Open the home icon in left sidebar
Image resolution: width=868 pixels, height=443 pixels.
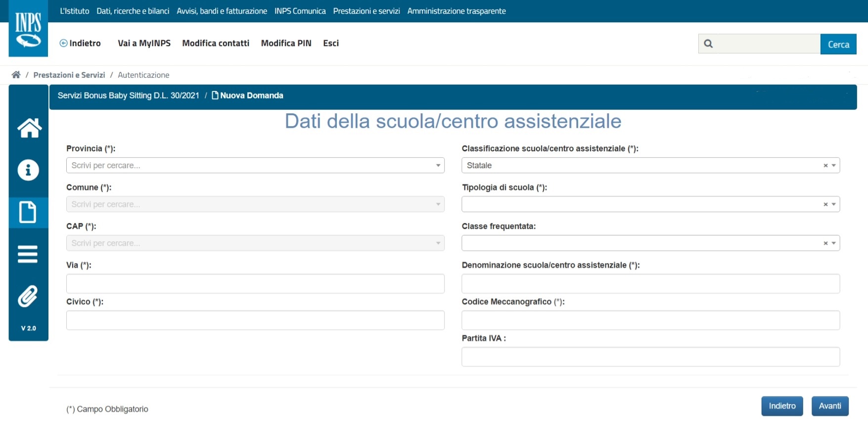(29, 128)
